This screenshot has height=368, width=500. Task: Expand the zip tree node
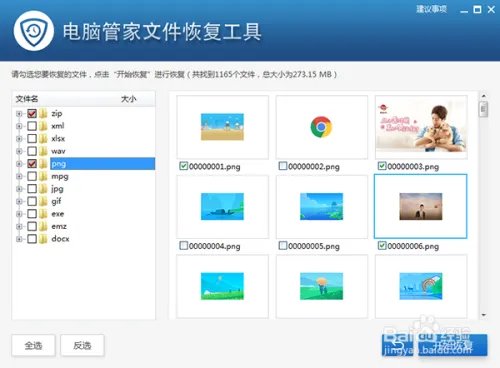pos(19,114)
